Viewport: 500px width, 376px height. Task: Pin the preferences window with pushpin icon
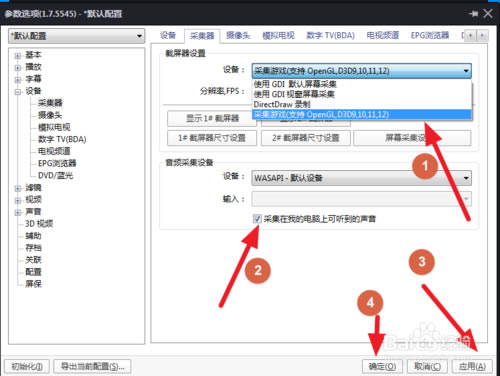pos(473,14)
